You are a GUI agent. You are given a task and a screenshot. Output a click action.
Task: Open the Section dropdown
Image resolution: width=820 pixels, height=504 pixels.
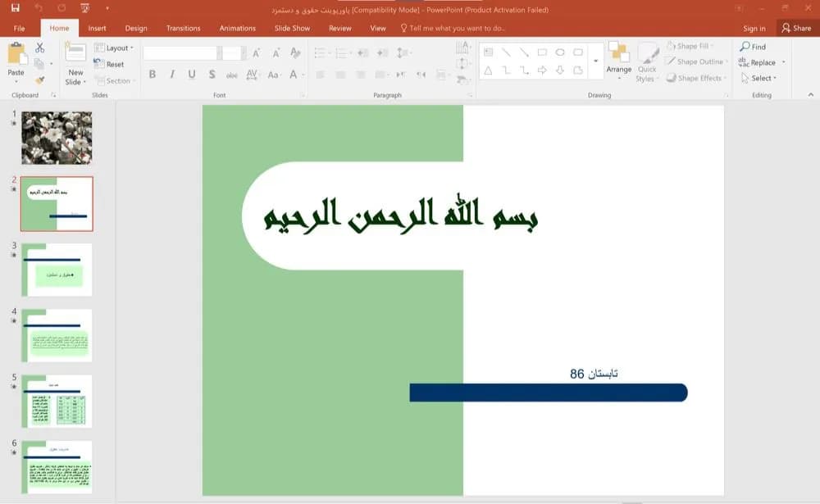click(115, 80)
